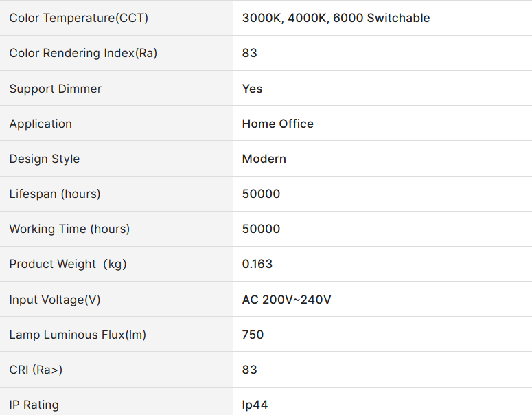Click the Design Style label

pos(44,159)
